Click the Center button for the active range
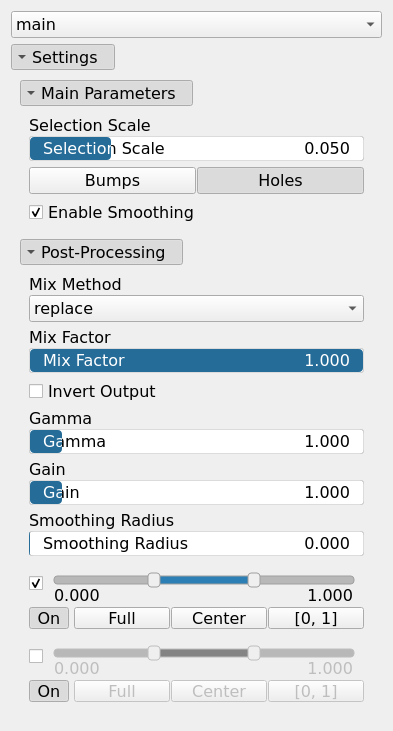 point(219,618)
